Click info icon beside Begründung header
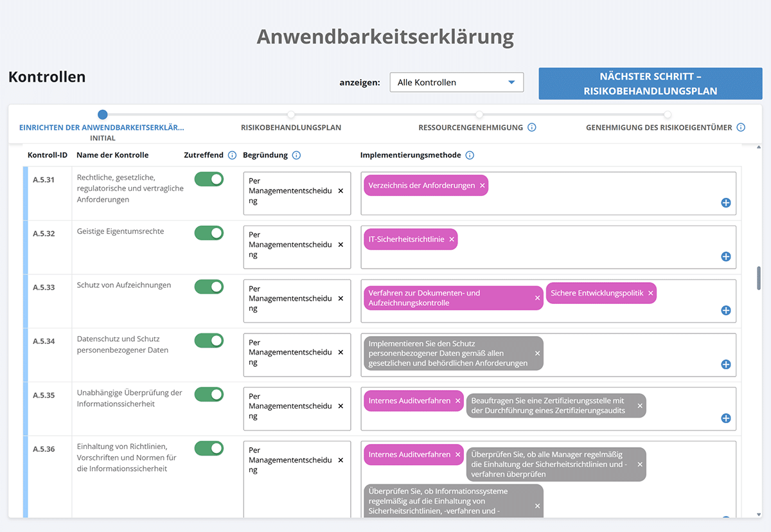This screenshot has width=771, height=532. click(296, 155)
